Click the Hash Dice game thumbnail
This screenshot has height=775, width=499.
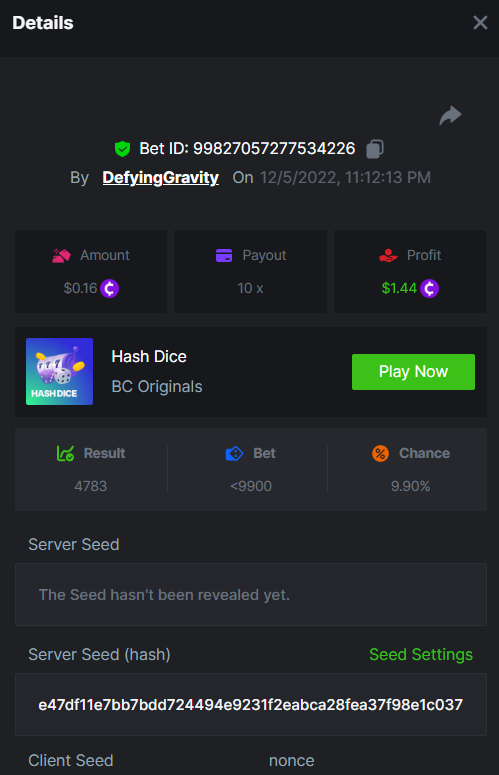[59, 372]
